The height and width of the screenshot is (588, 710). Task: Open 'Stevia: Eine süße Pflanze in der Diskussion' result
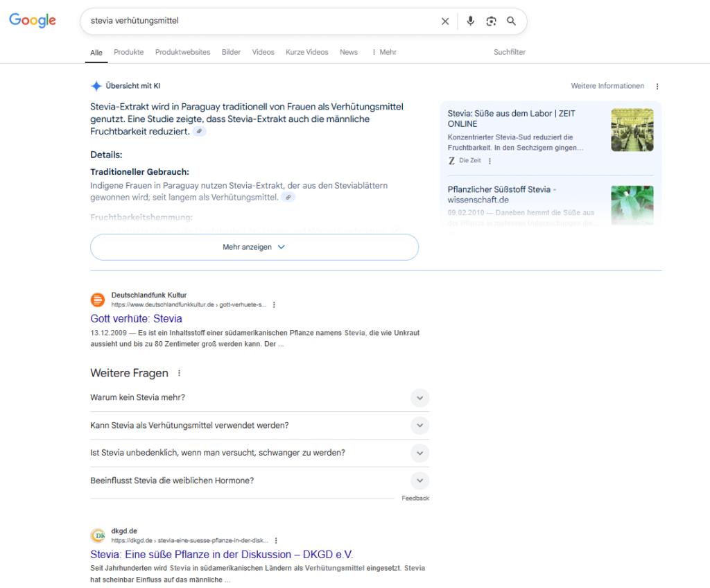click(221, 555)
